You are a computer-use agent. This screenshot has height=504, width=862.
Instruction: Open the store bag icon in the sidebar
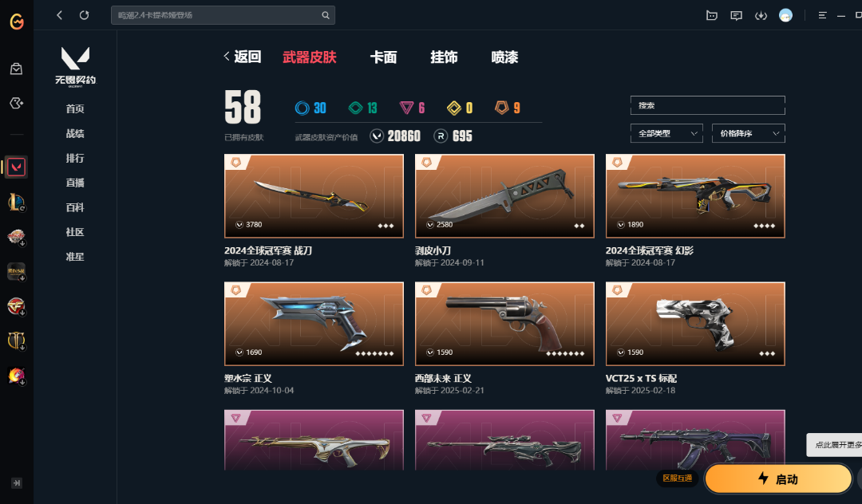click(x=16, y=69)
